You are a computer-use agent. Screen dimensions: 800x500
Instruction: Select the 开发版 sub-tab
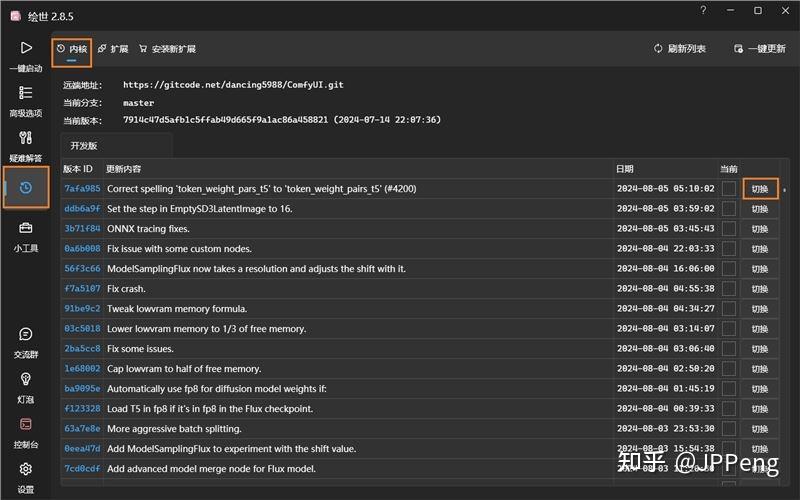coord(84,145)
